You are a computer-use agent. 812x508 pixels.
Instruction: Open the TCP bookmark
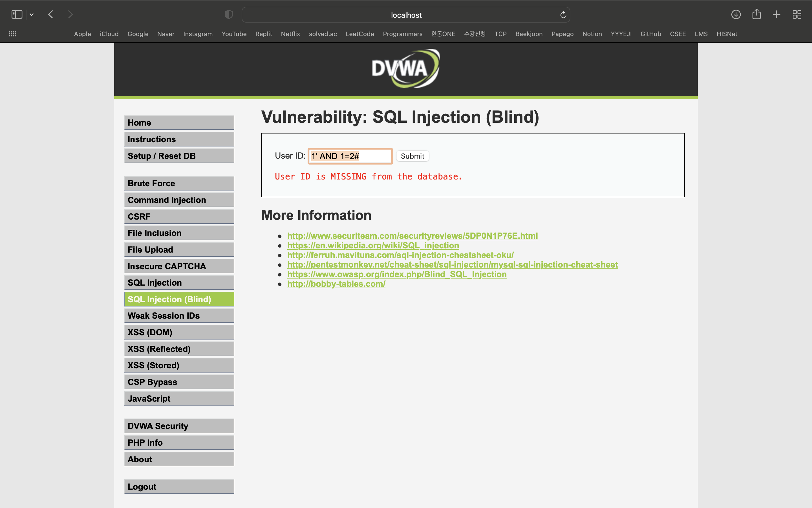point(500,34)
